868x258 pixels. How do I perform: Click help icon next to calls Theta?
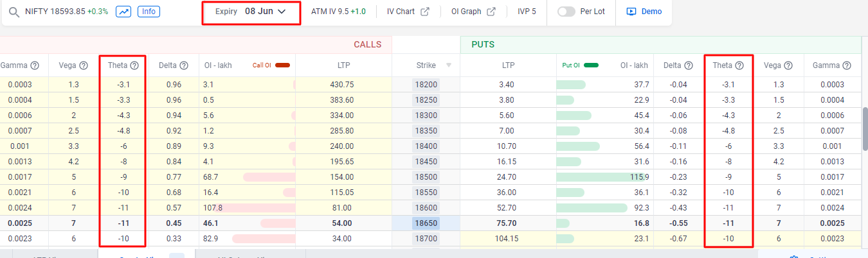tap(134, 65)
